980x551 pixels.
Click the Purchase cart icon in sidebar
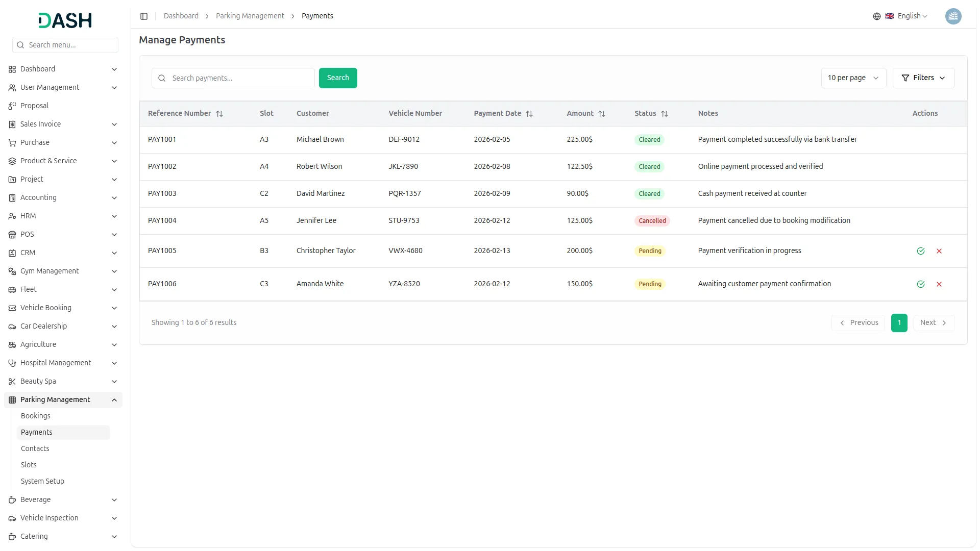pos(12,143)
